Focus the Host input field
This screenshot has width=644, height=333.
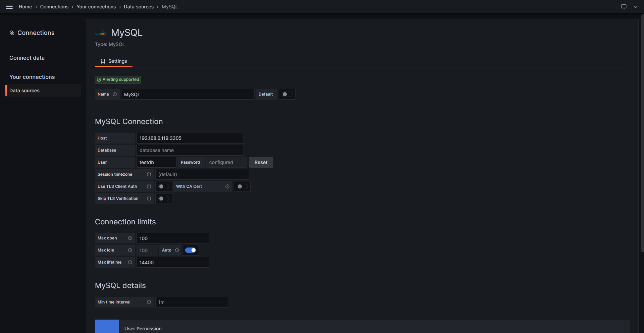tap(190, 138)
